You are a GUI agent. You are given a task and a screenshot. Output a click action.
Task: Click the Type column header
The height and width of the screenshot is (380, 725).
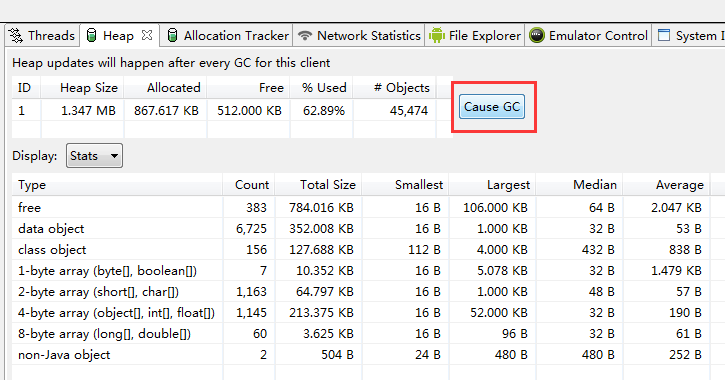coord(117,185)
